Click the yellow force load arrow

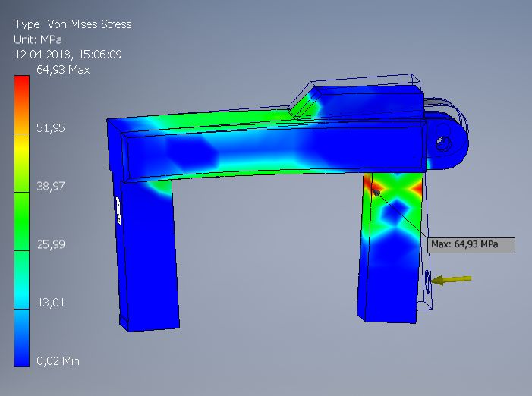452,280
